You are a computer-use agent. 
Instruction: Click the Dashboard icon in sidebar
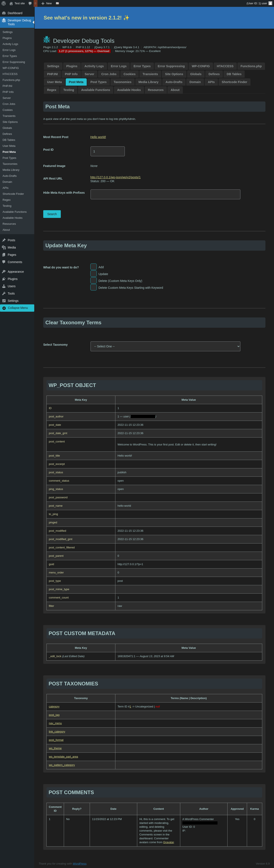tap(4, 13)
